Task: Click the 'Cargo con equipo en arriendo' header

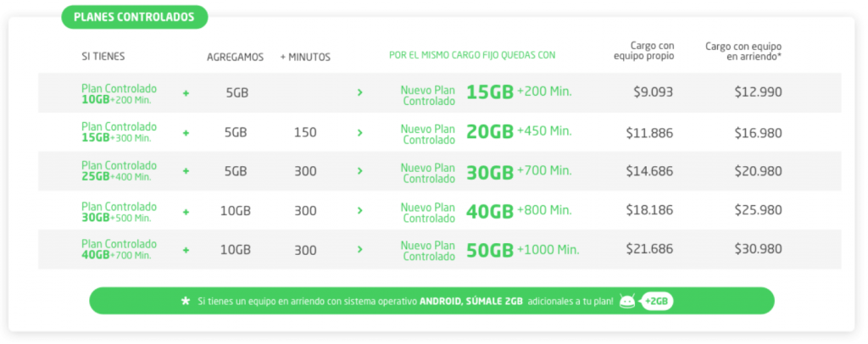Action: click(743, 52)
